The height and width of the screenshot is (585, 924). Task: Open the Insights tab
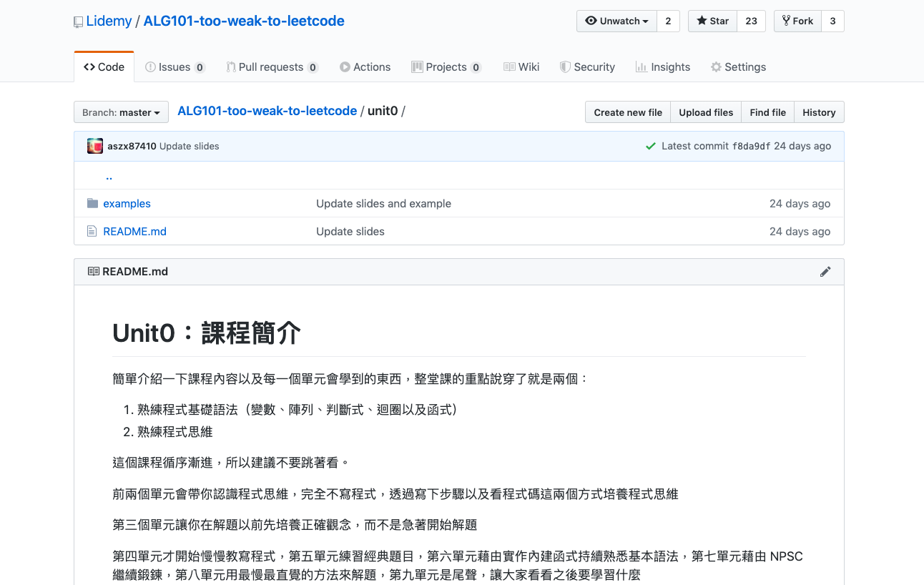[x=662, y=67]
